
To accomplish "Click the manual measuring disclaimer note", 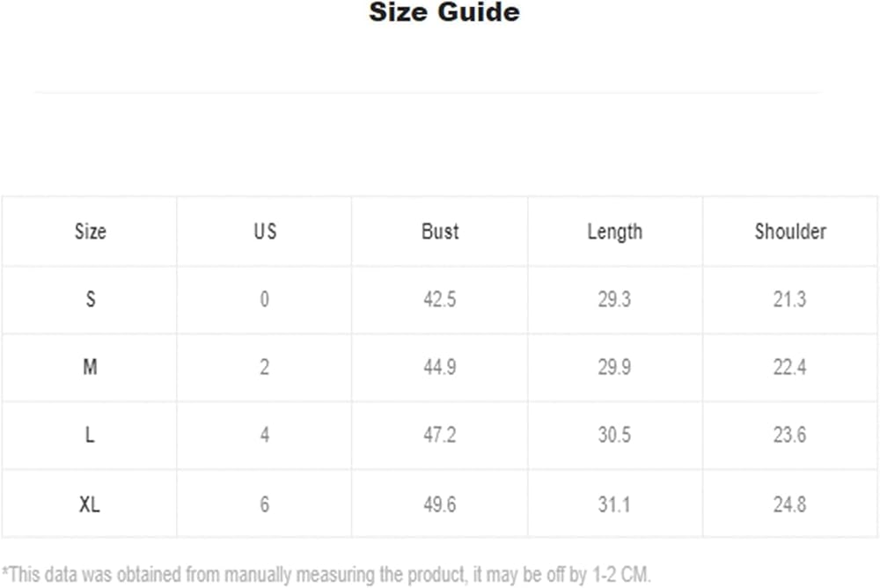I will click(x=326, y=575).
